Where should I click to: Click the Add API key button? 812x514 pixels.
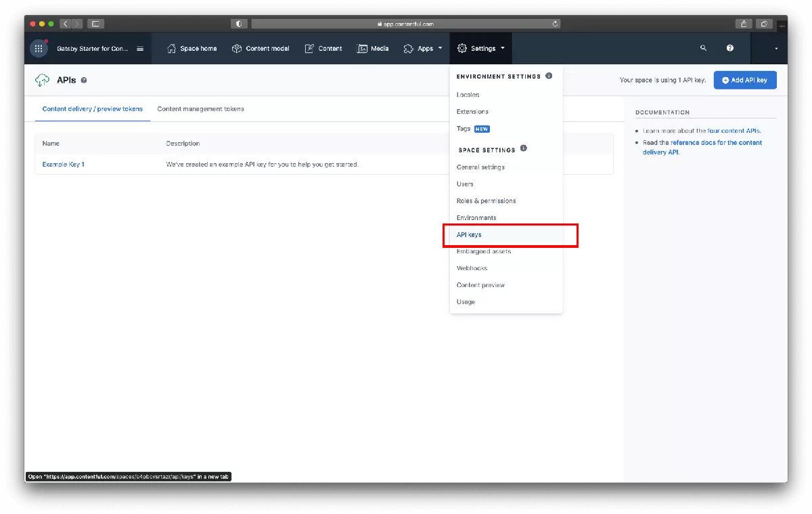click(744, 80)
